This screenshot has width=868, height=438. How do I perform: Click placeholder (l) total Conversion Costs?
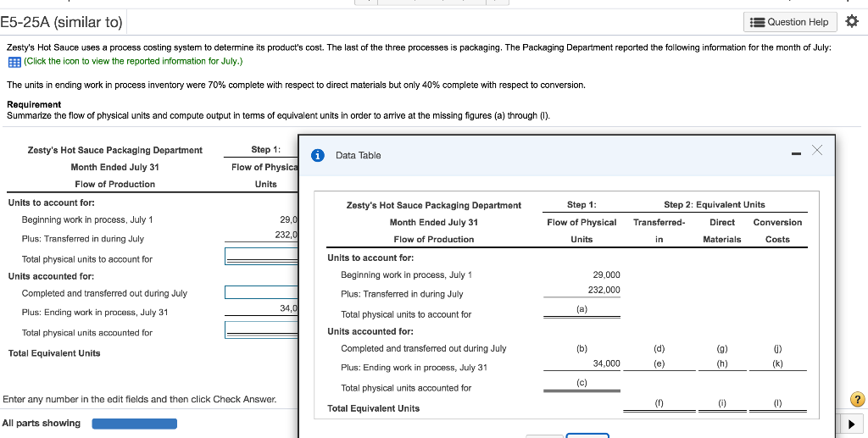tap(778, 403)
